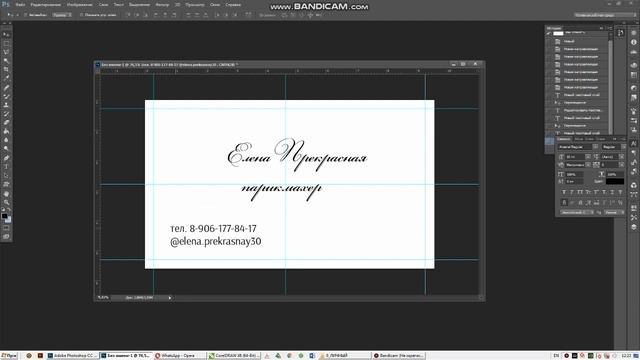Screen dimensions: 640x360
Task: Select the Eyedropper tool
Action: [6, 78]
